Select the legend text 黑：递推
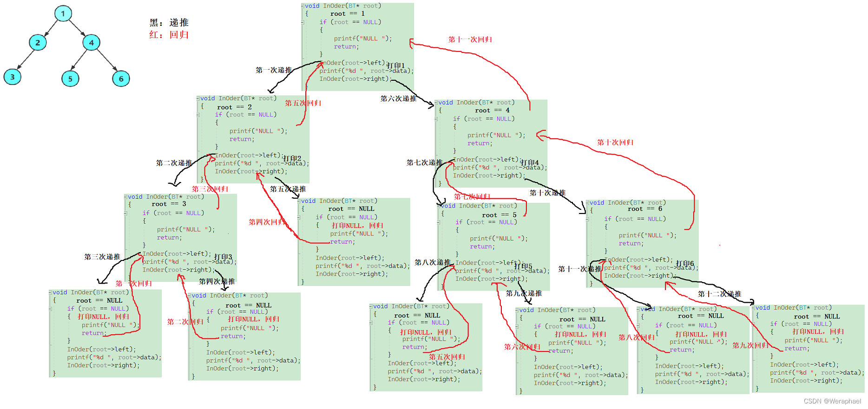The image size is (868, 409). pyautogui.click(x=169, y=22)
